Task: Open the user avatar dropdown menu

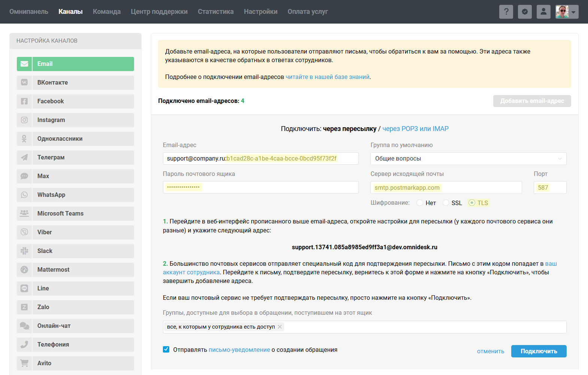Action: 567,12
